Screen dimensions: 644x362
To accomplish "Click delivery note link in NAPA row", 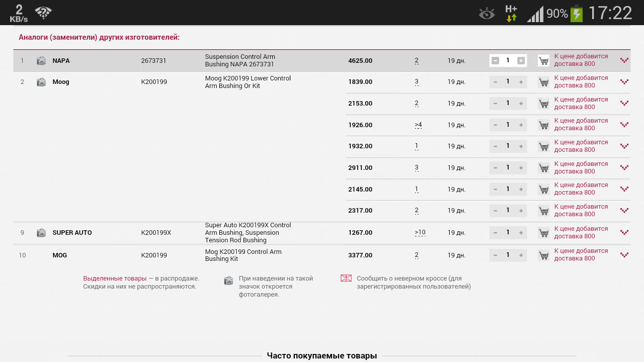I will point(581,60).
